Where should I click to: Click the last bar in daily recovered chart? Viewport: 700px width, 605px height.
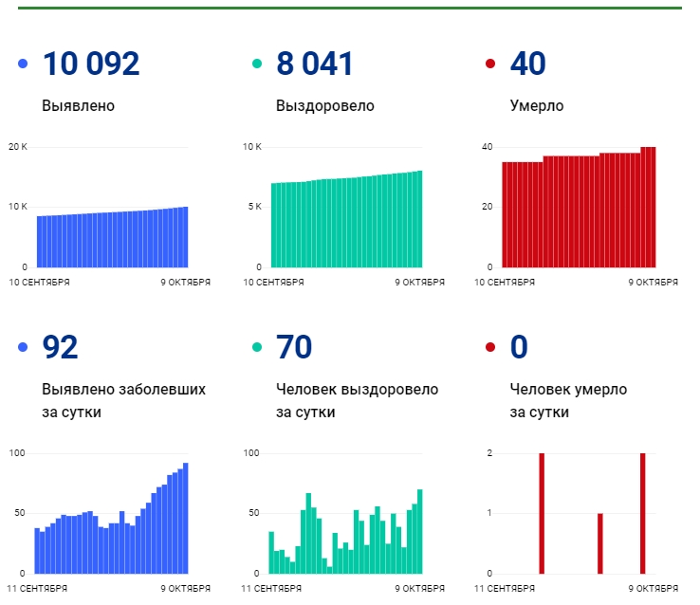coord(419,531)
